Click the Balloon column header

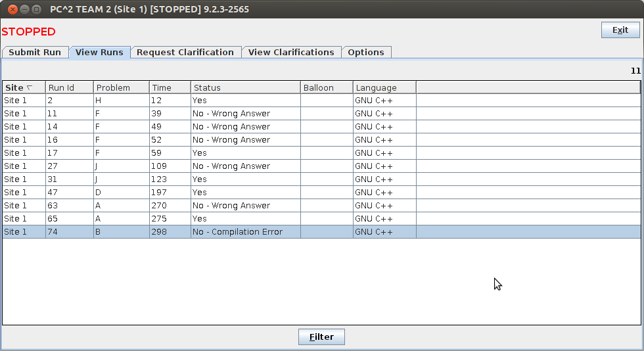[x=326, y=87]
